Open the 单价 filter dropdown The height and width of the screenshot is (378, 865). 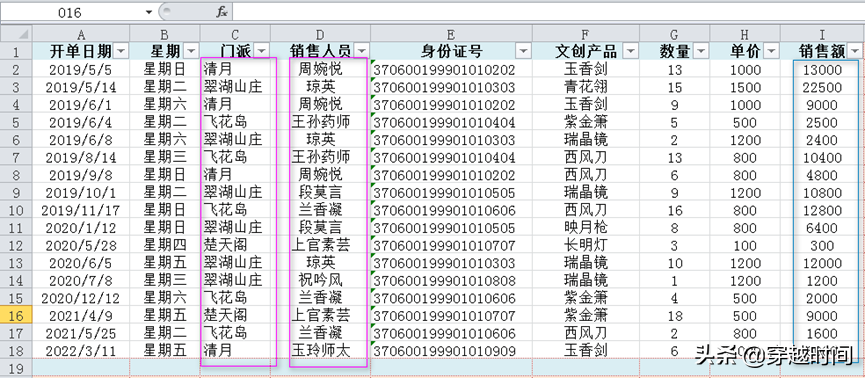point(771,51)
